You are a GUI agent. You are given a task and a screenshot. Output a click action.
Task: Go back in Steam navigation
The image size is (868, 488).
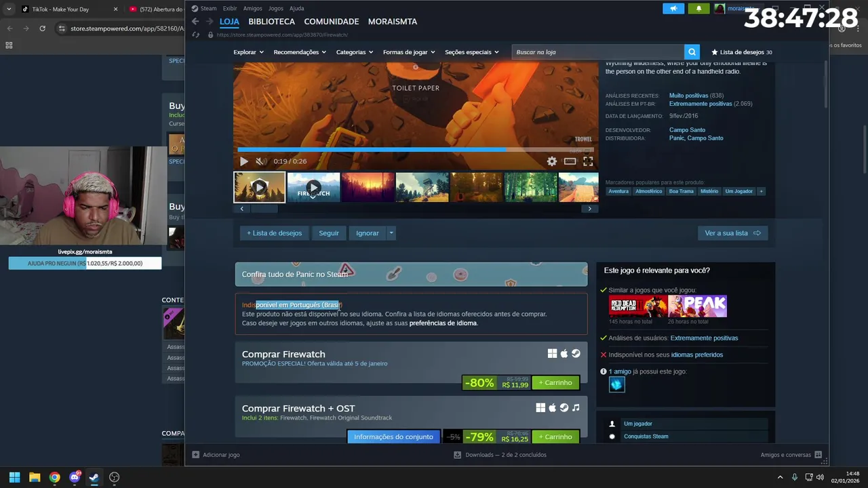click(195, 22)
